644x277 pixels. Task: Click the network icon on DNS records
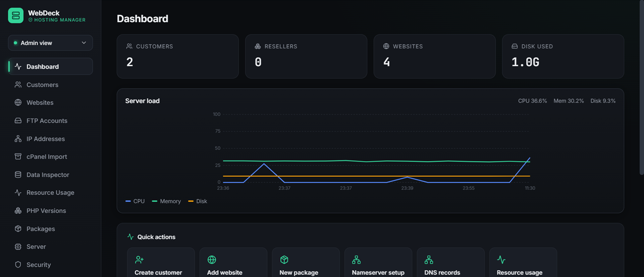pos(429,260)
